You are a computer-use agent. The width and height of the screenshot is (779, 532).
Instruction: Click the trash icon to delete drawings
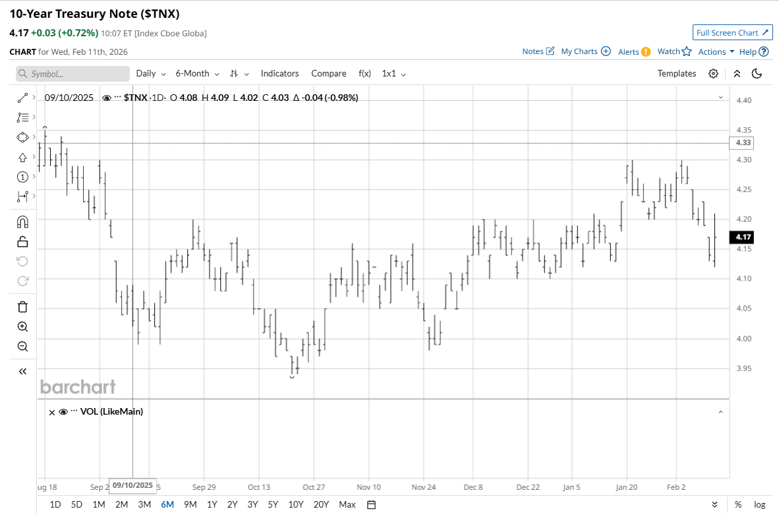[22, 307]
